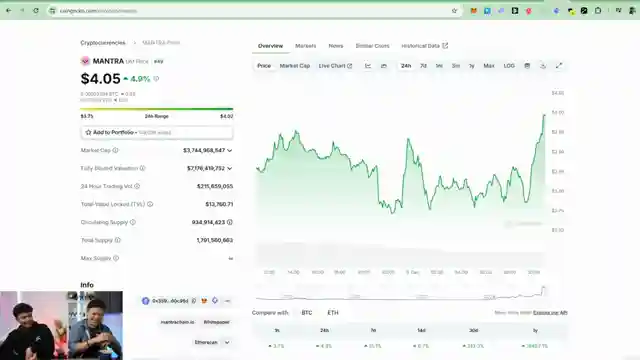The image size is (640, 360).
Task: Click the Add to Portfolio button
Action: (157, 132)
